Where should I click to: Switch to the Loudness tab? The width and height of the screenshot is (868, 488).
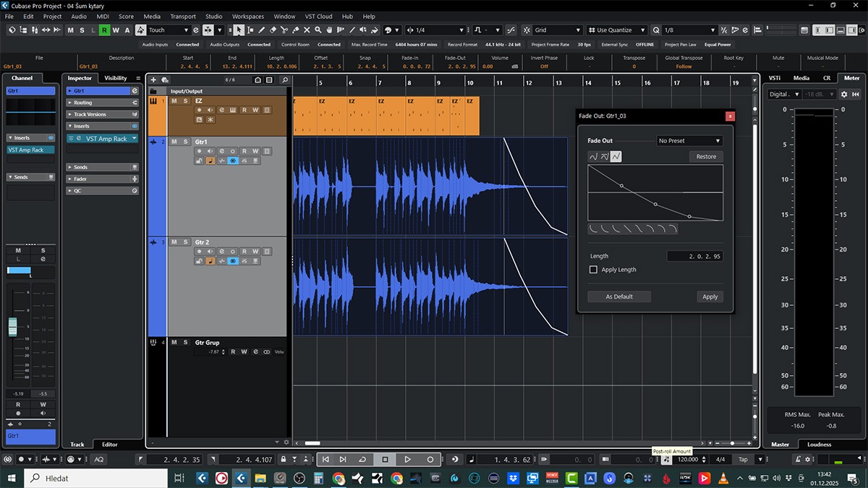819,445
